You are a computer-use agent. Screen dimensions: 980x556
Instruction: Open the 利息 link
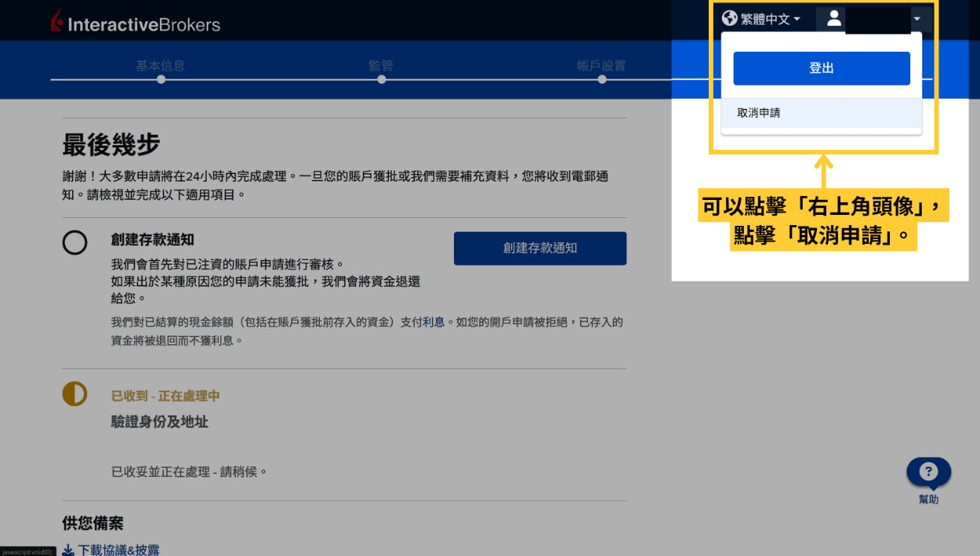434,322
